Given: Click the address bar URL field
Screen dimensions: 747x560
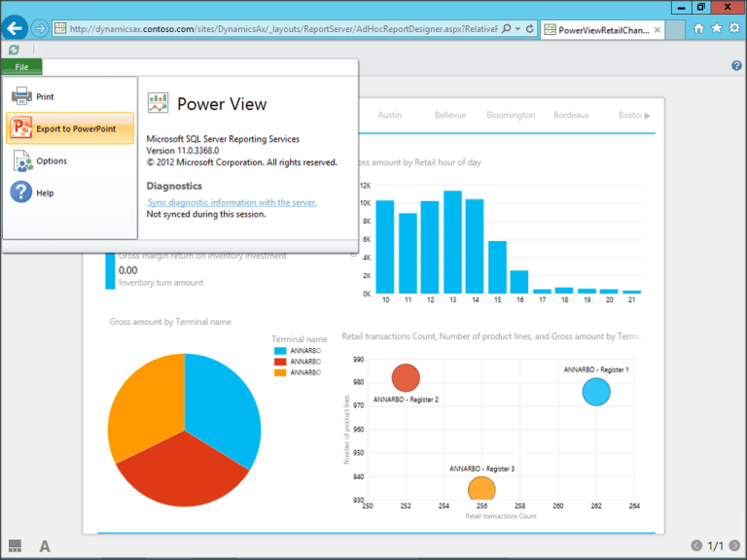Looking at the screenshot, I should pos(283,29).
